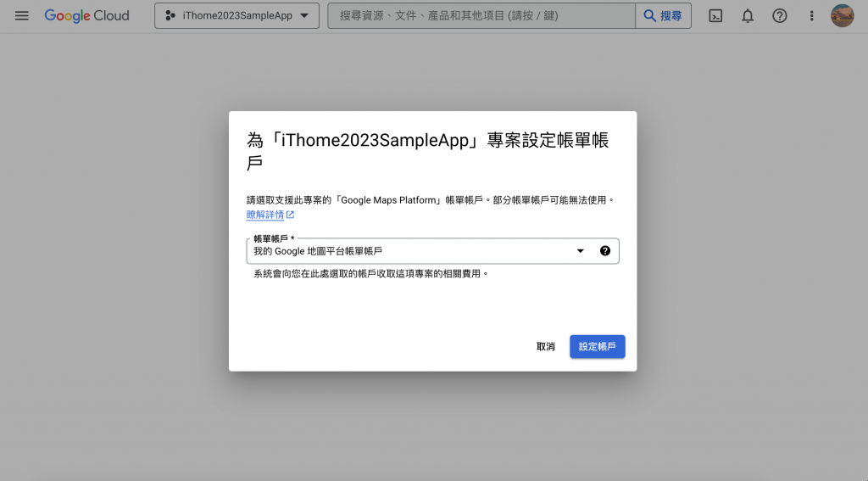The image size is (868, 481).
Task: Open the main navigation hamburger menu
Action: [x=21, y=15]
